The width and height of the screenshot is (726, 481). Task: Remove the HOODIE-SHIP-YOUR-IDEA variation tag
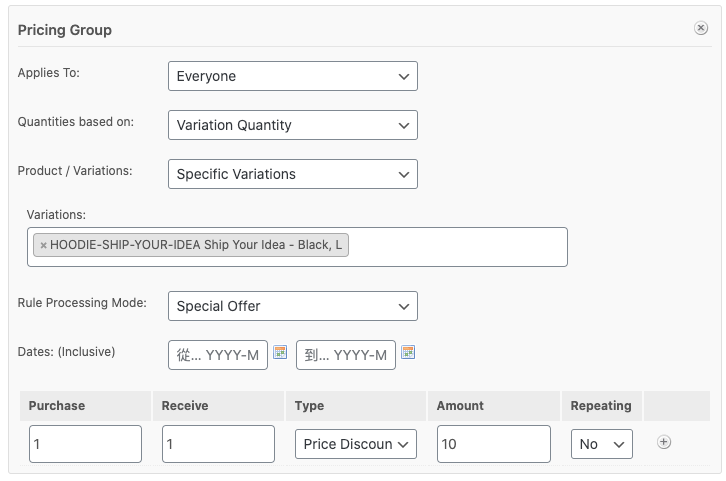click(43, 245)
